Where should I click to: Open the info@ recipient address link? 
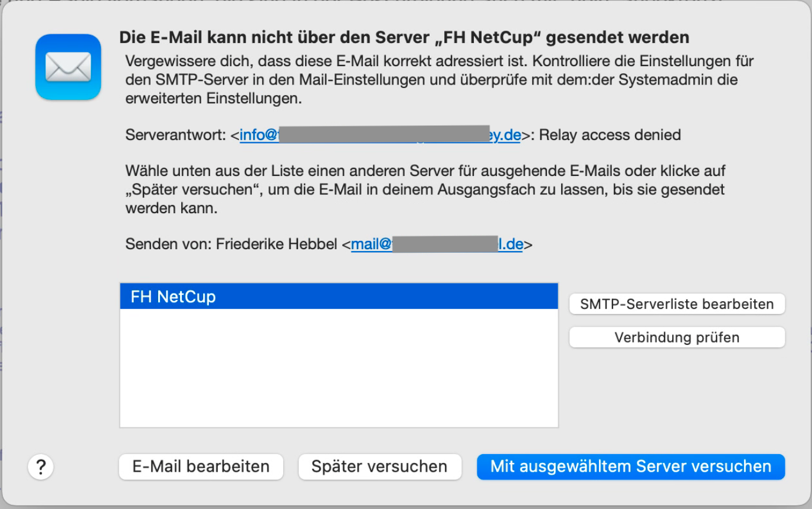[x=258, y=135]
